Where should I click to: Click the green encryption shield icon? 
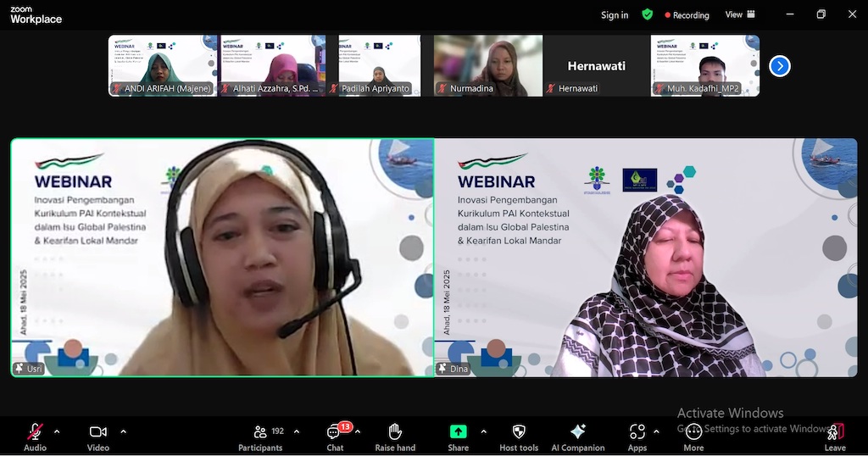[648, 14]
